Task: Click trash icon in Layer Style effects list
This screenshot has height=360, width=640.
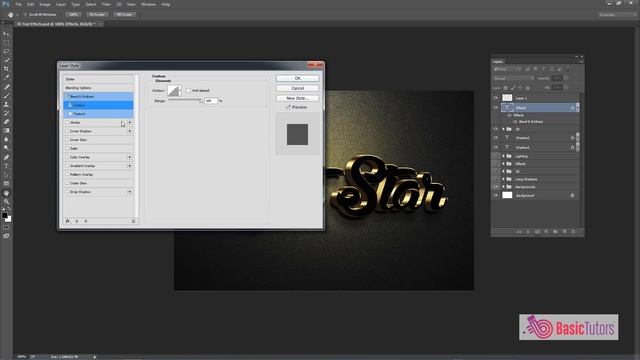Action: [x=133, y=221]
